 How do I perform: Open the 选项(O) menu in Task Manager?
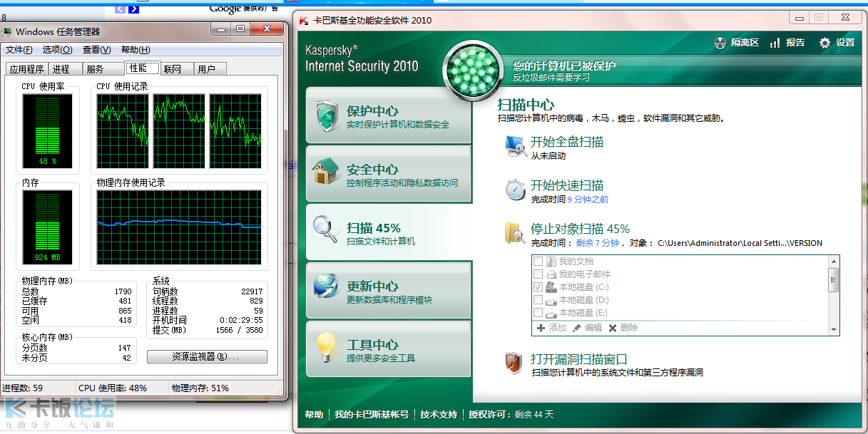coord(57,50)
